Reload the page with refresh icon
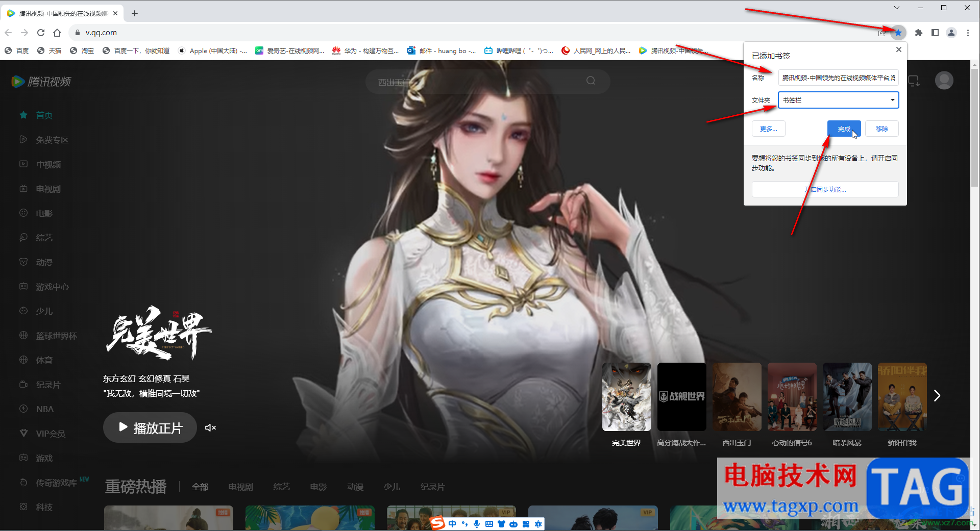The height and width of the screenshot is (531, 980). tap(41, 33)
